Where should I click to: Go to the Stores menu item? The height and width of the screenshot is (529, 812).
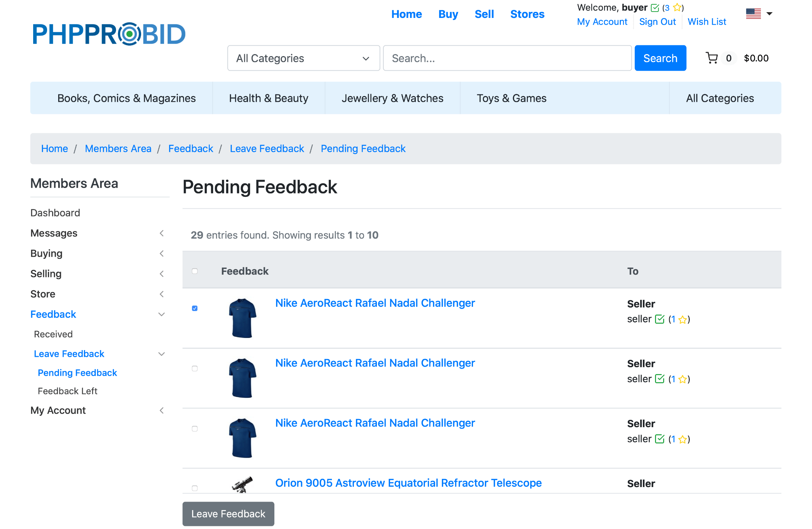tap(527, 14)
